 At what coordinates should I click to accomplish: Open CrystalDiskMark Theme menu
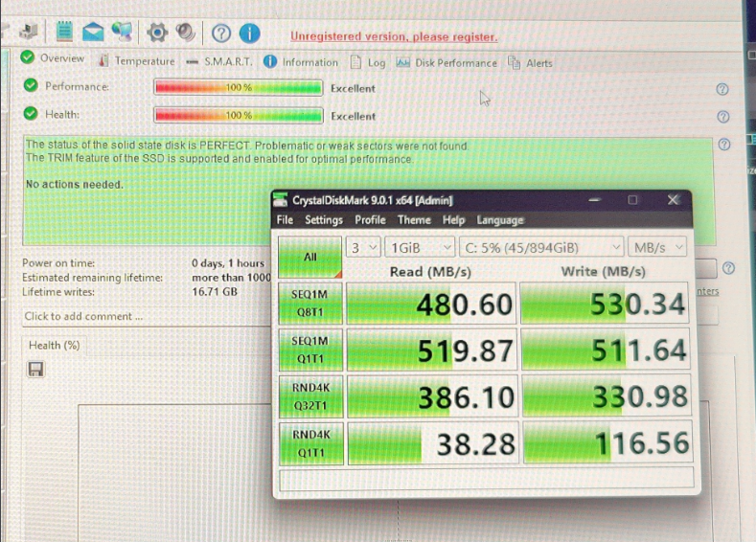[414, 220]
